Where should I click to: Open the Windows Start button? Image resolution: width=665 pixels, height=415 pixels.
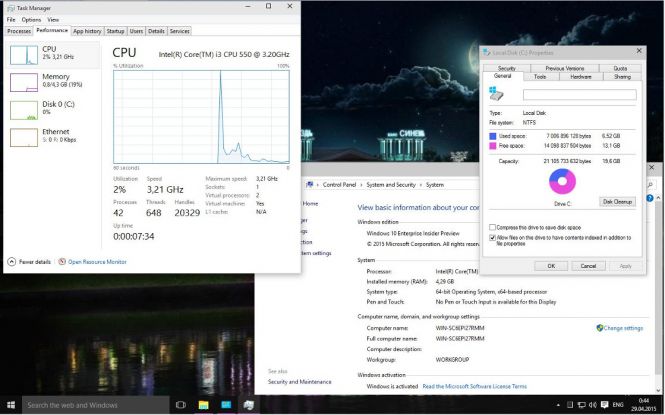[x=11, y=405]
